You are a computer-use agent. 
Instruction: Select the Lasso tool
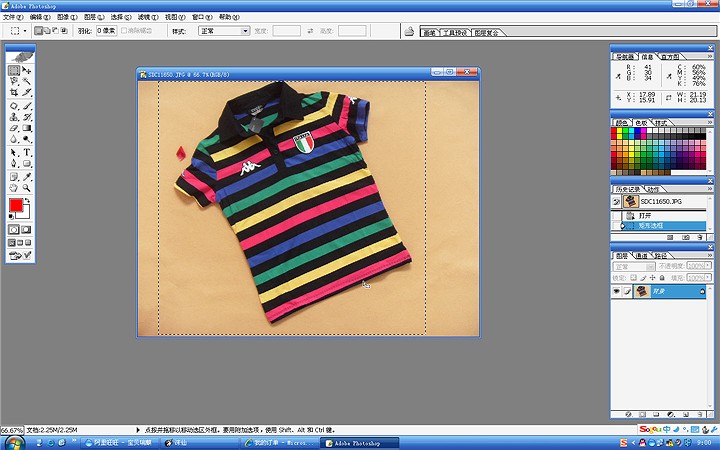point(14,81)
